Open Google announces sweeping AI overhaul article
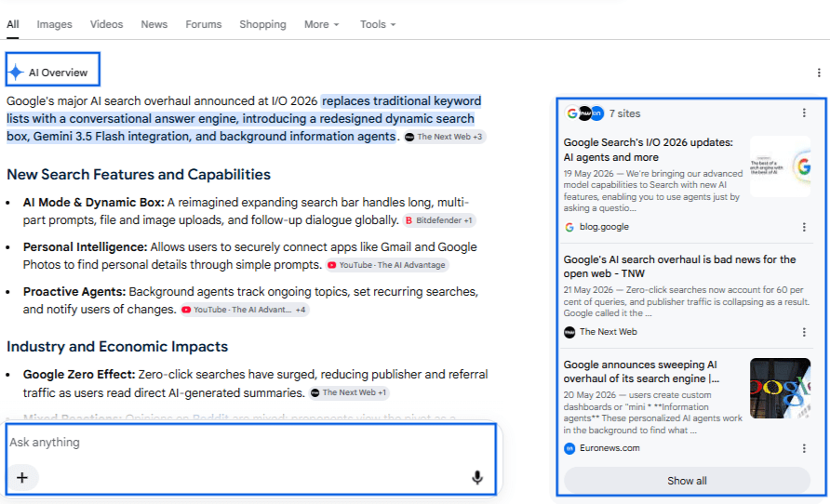Image resolution: width=830 pixels, height=504 pixels. tap(641, 371)
